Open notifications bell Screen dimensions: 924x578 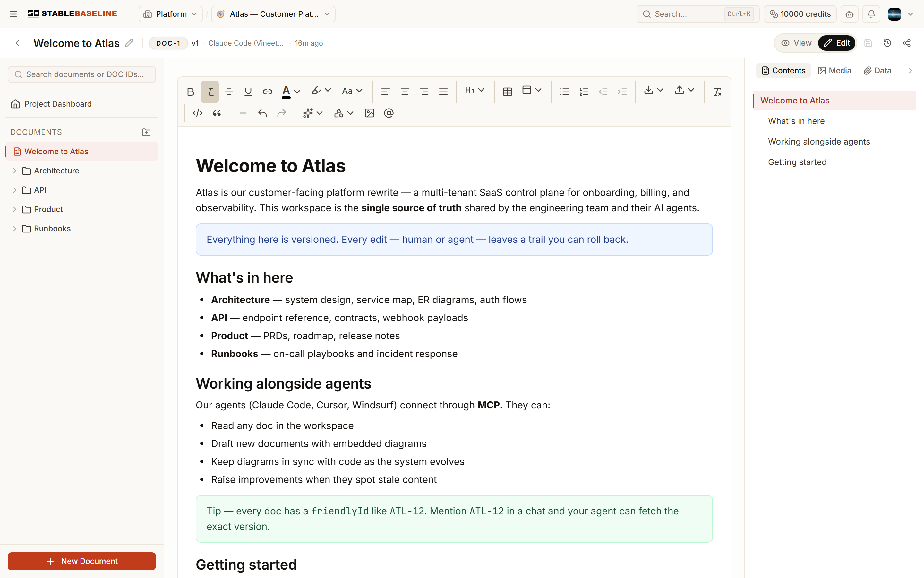pos(871,14)
